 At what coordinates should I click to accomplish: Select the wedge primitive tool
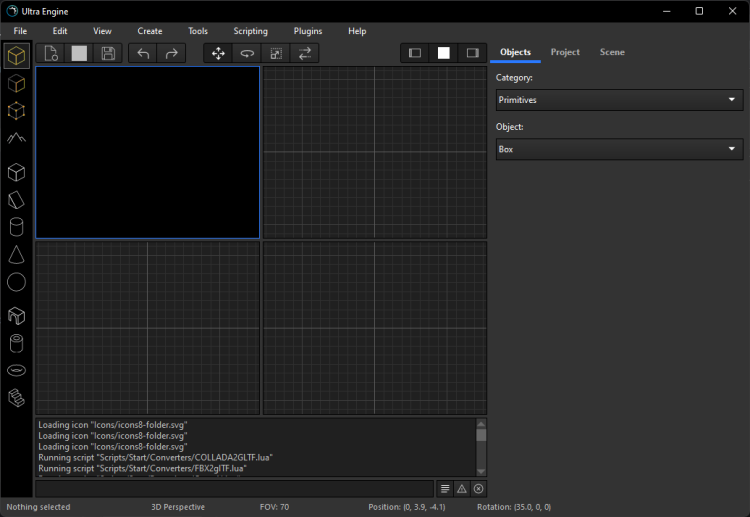16,200
